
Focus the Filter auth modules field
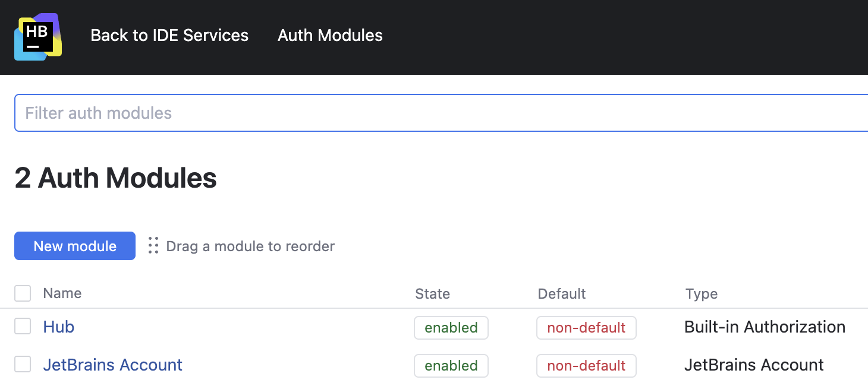441,113
